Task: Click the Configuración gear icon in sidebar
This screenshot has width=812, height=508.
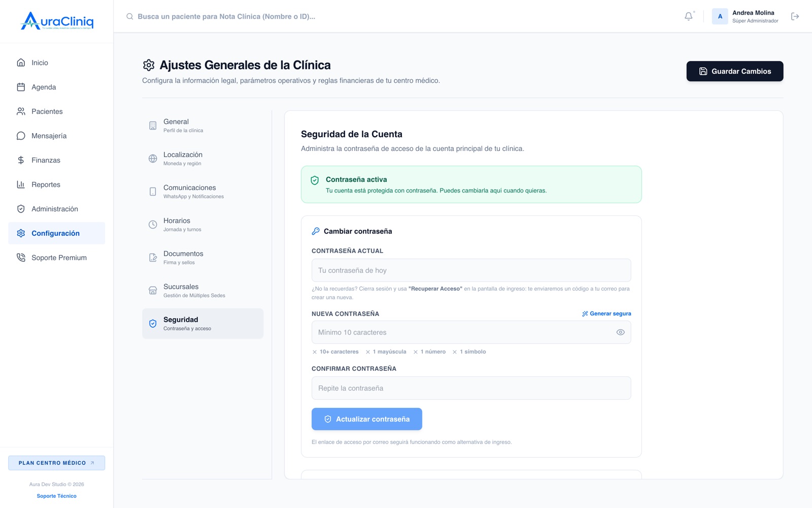Action: (21, 233)
